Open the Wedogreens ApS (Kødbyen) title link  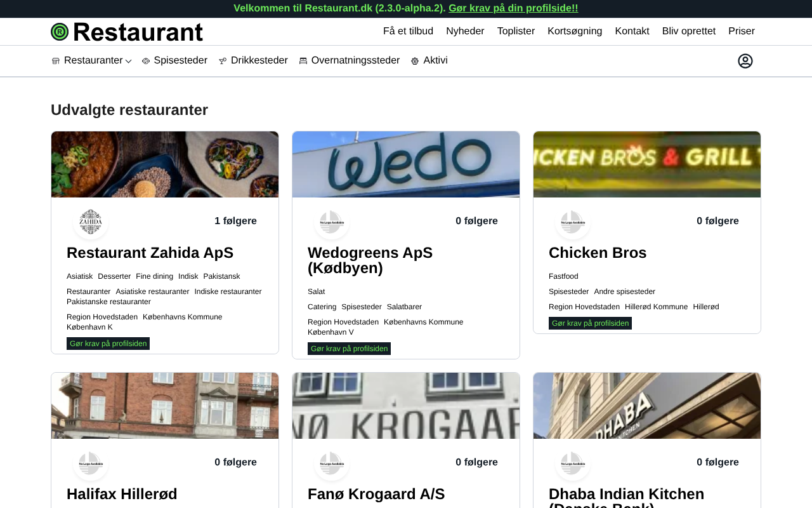pyautogui.click(x=370, y=260)
